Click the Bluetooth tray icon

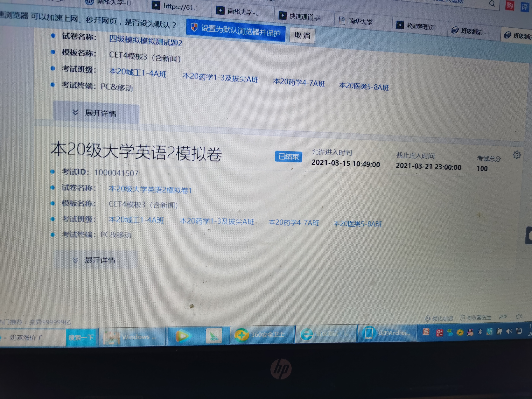480,332
